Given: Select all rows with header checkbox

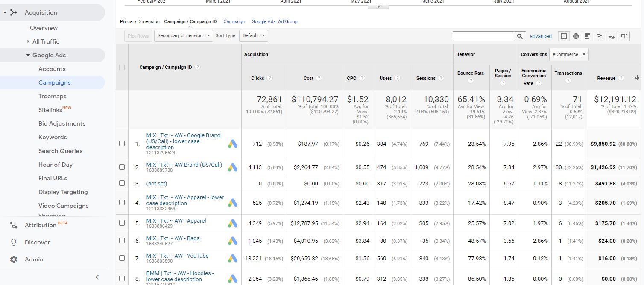Looking at the screenshot, I should coord(122,67).
